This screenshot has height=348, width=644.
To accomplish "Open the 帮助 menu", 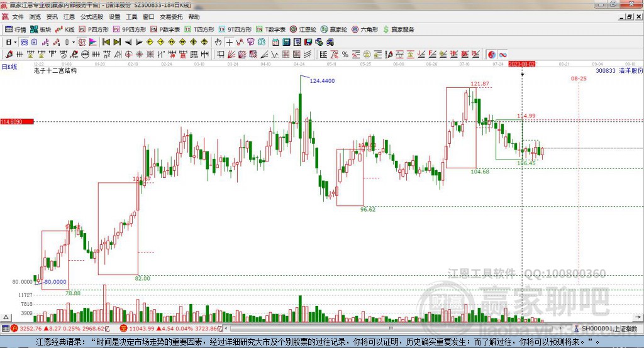I will coord(194,17).
